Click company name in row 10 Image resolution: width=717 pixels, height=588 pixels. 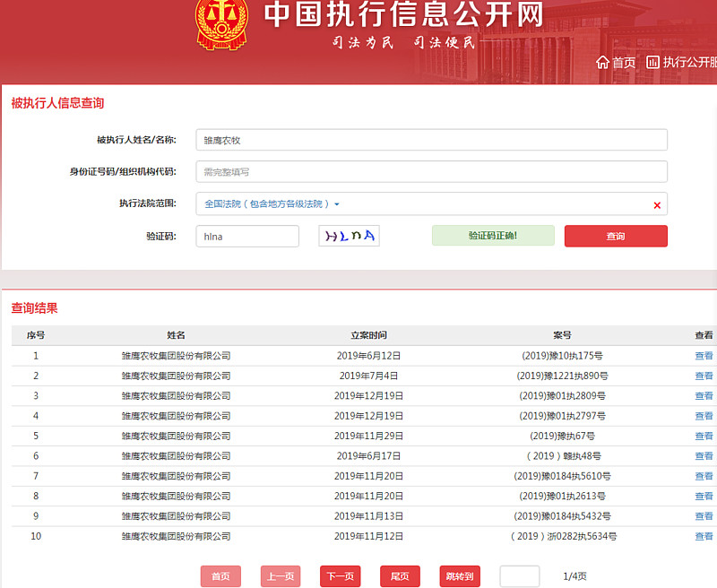[x=176, y=536]
